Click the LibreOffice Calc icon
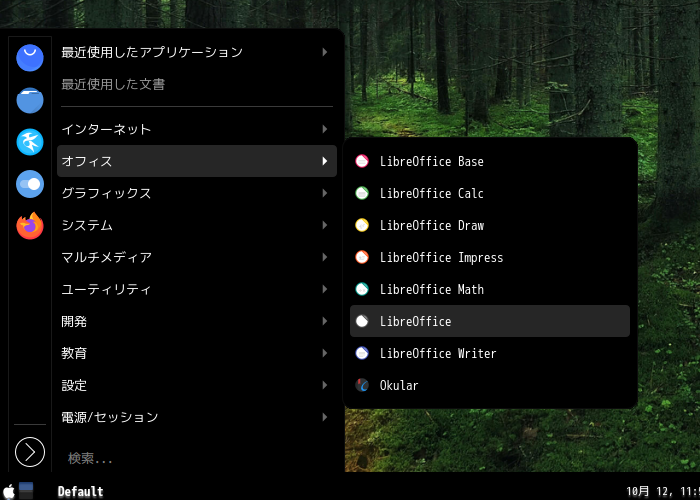Viewport: 700px width, 500px height. (x=362, y=193)
